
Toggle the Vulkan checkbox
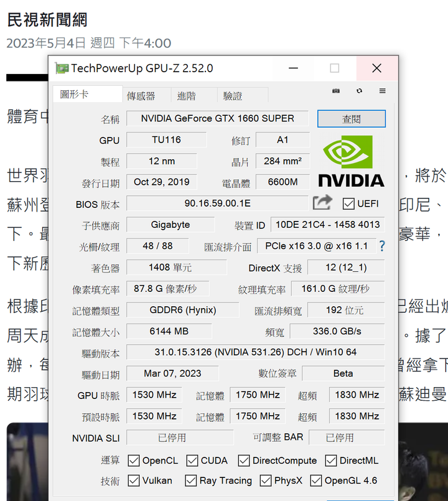134,480
